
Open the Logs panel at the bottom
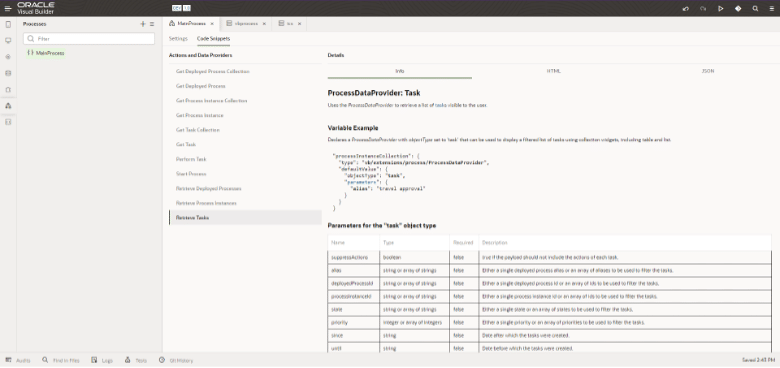[102, 360]
